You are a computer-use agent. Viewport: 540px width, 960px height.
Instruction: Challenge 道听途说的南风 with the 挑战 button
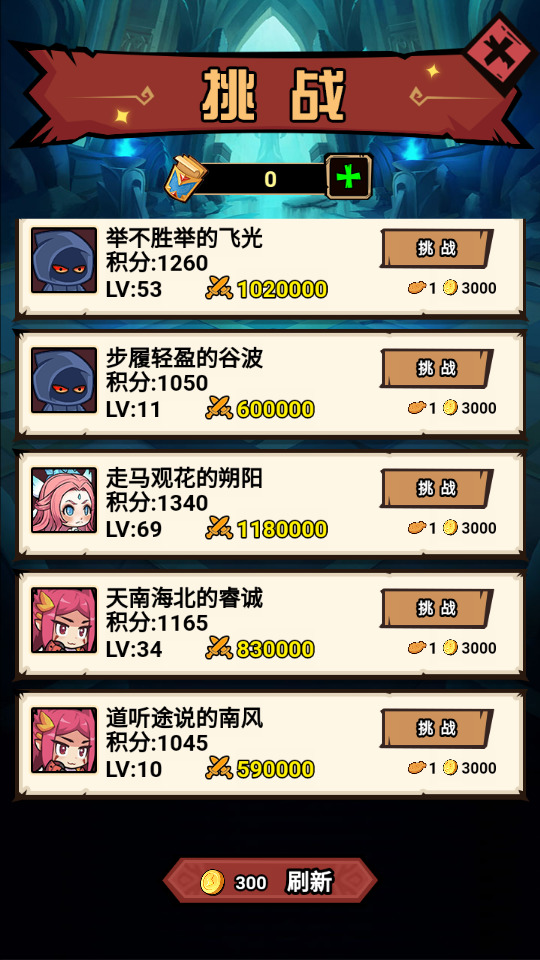437,729
